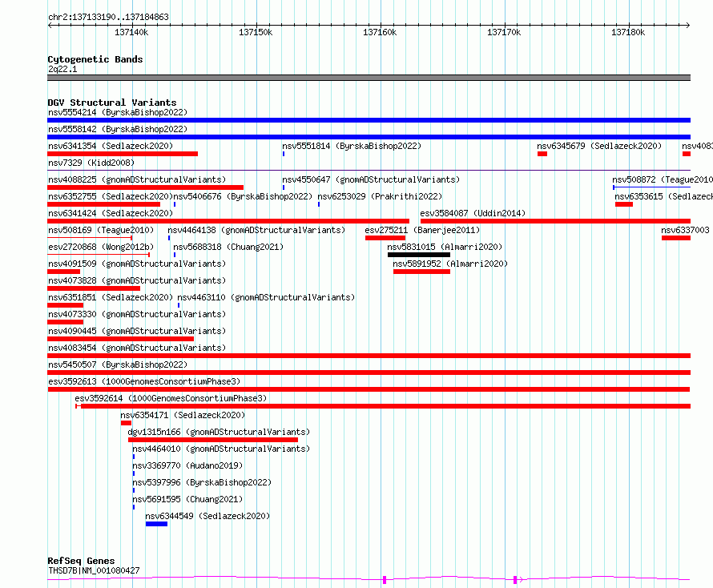The width and height of the screenshot is (713, 588).
Task: Click the DGV Structural Variants track title
Action: [x=112, y=103]
